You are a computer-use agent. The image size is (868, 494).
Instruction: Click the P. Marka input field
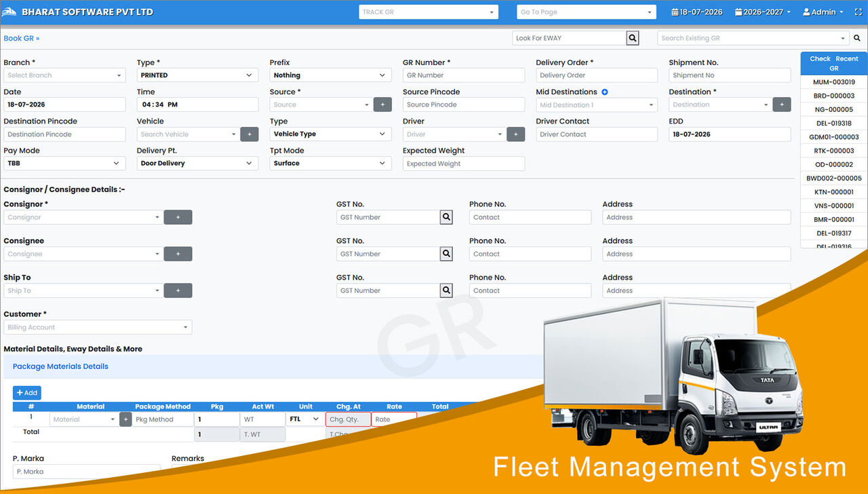tap(87, 472)
